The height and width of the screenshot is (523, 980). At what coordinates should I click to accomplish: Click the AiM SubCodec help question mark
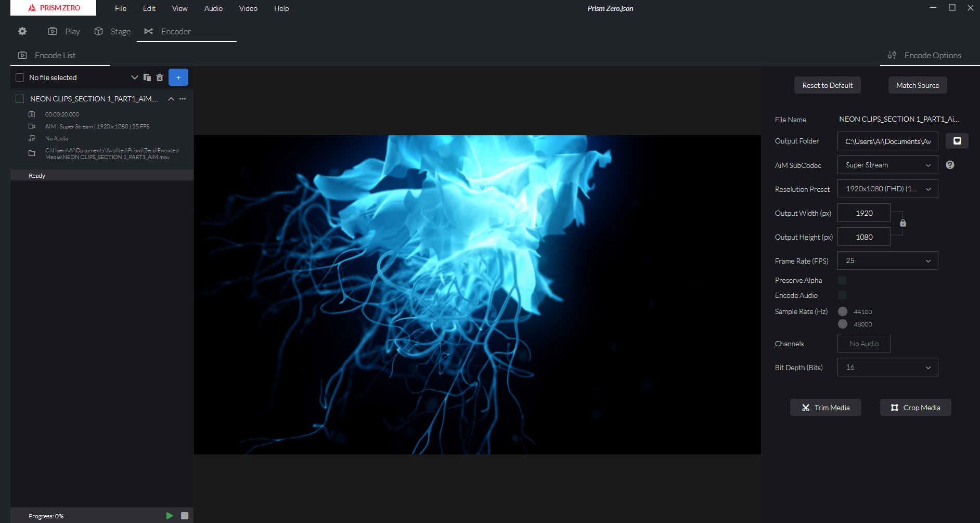[950, 165]
